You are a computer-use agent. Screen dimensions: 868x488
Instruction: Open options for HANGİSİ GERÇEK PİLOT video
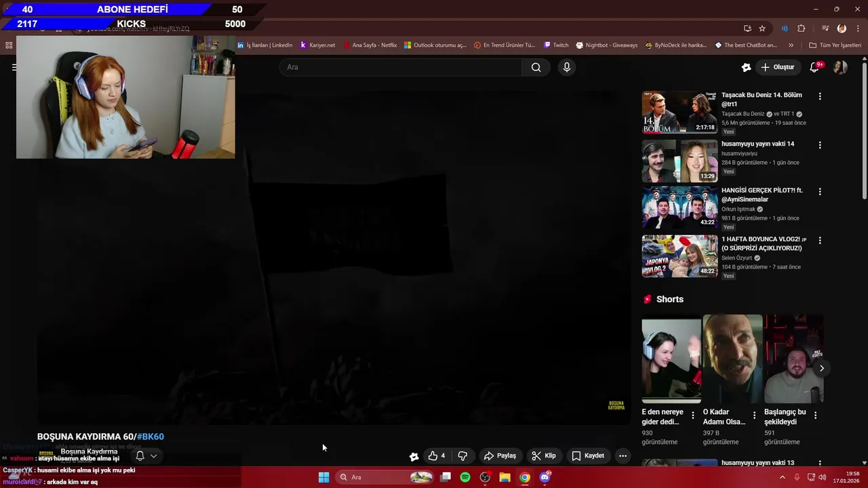tap(820, 192)
